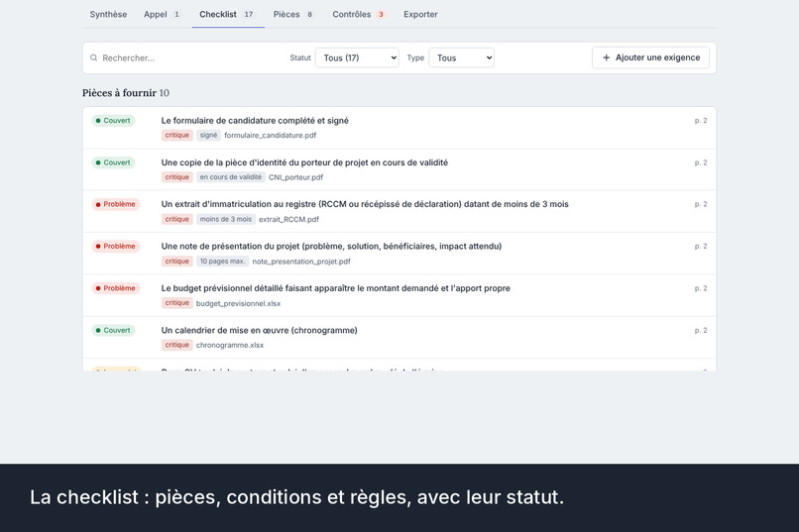Click critique tag on budget prévisionnel row
799x532 pixels.
tap(176, 303)
